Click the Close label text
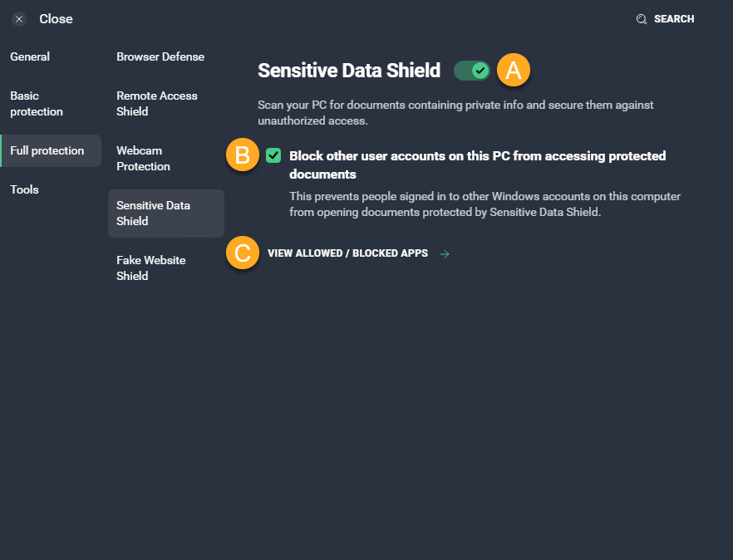The height and width of the screenshot is (560, 733). [56, 19]
